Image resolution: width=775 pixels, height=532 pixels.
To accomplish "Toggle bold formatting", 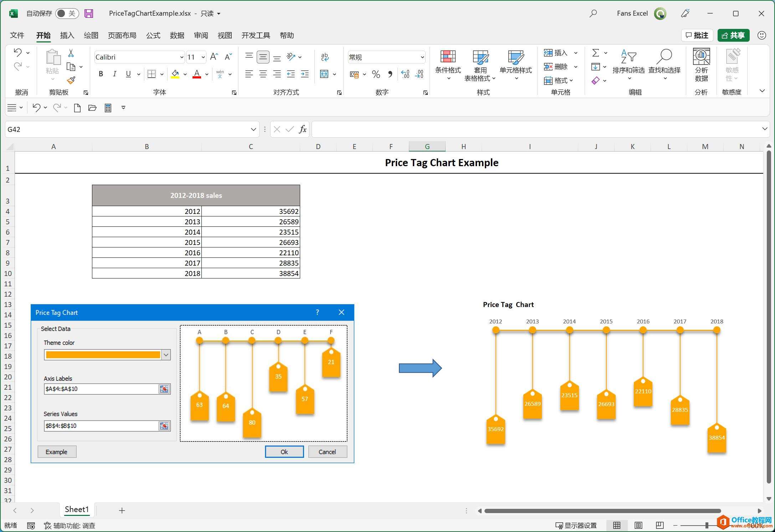I will [x=101, y=74].
